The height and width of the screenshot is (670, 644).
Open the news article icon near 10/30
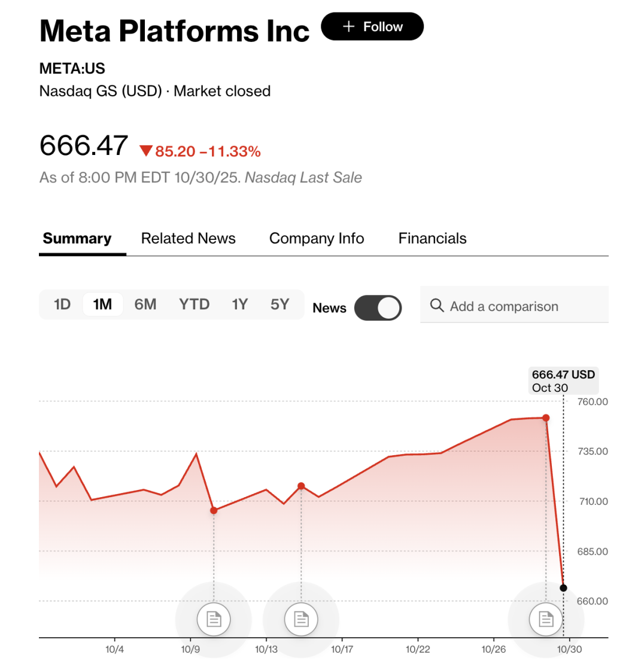pyautogui.click(x=546, y=619)
